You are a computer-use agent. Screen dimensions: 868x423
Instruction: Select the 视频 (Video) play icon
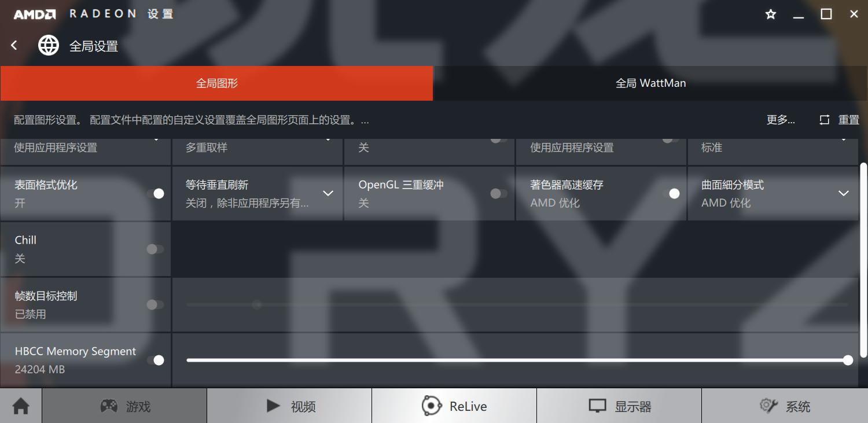pyautogui.click(x=272, y=406)
